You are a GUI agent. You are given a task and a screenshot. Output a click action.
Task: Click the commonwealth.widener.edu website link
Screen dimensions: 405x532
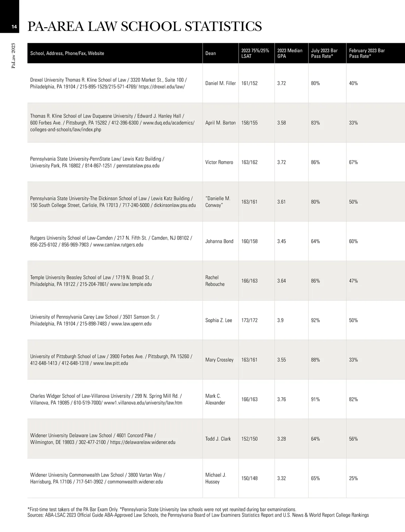135,482
